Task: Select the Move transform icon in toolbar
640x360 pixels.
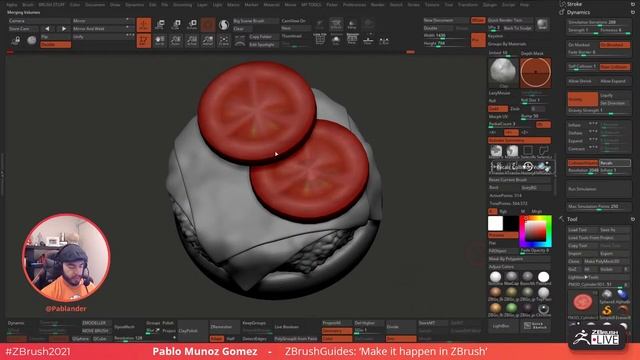Action: pos(160,24)
